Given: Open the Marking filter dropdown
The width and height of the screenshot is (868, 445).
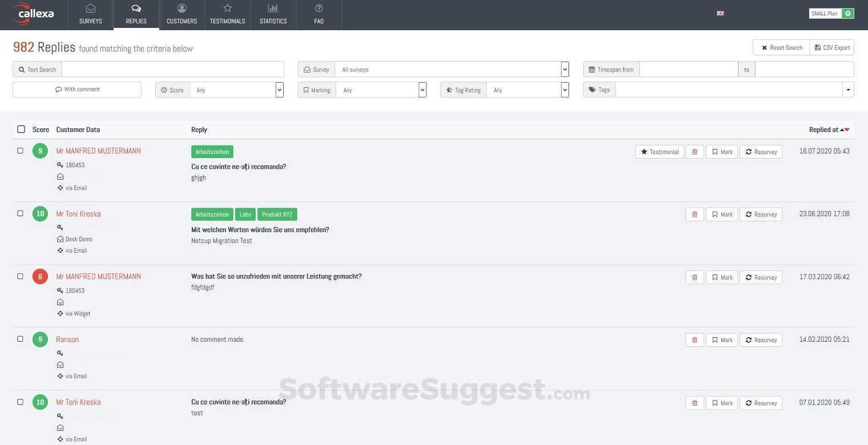Looking at the screenshot, I should (x=381, y=90).
